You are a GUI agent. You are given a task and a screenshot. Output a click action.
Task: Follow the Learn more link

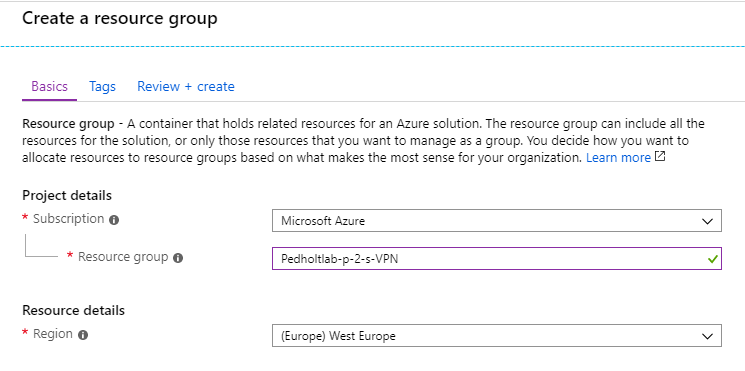(x=618, y=158)
